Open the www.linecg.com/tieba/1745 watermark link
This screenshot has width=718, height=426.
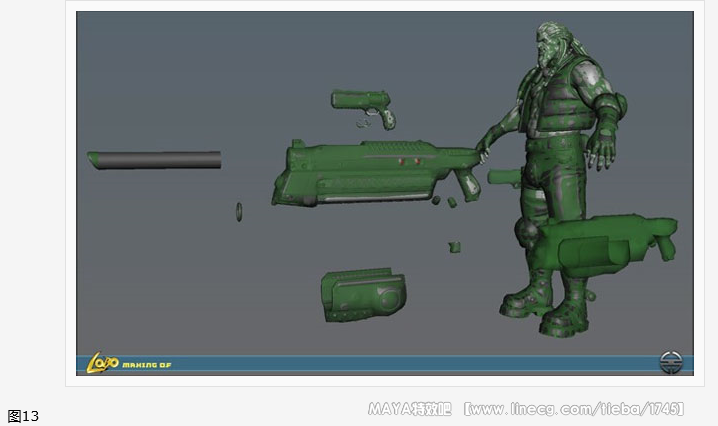574,409
